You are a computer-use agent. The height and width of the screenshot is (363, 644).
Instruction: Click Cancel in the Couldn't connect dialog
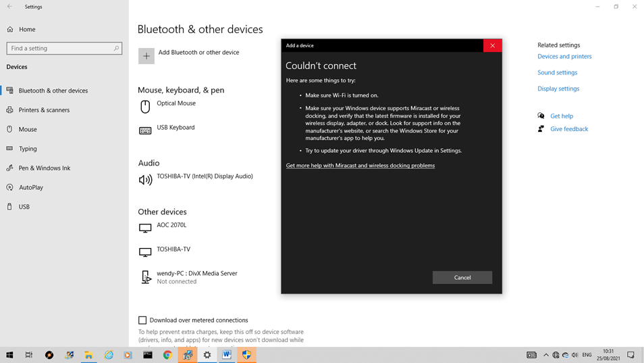(462, 278)
